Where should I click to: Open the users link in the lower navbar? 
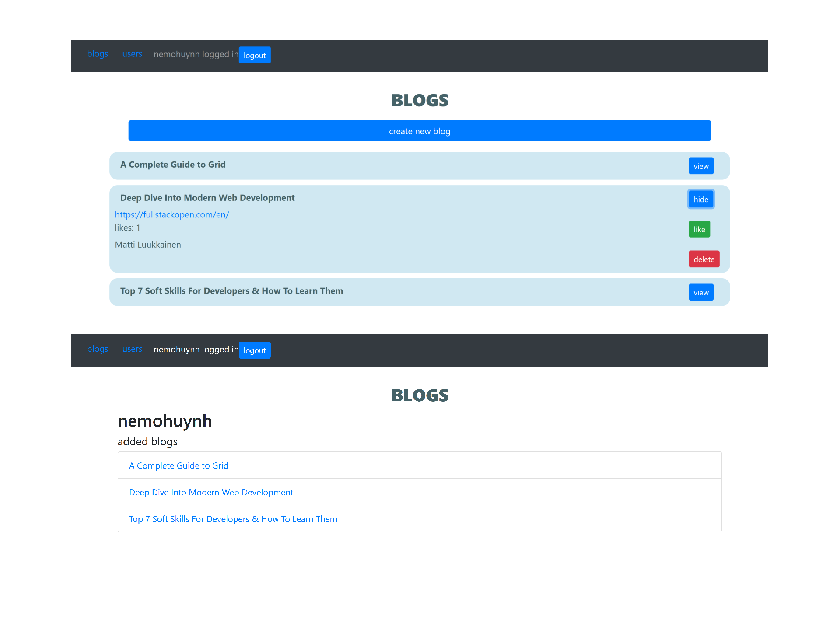[132, 349]
